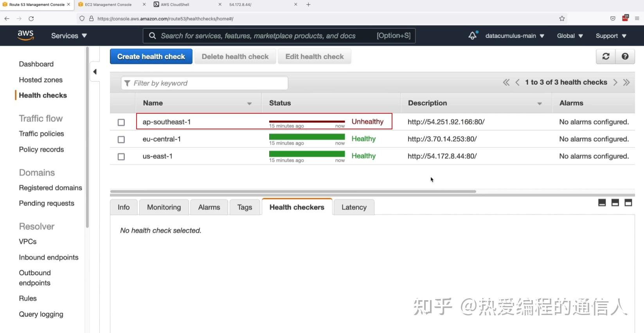This screenshot has width=644, height=333.
Task: Close the Route 53 Management Console tab
Action: click(x=68, y=4)
